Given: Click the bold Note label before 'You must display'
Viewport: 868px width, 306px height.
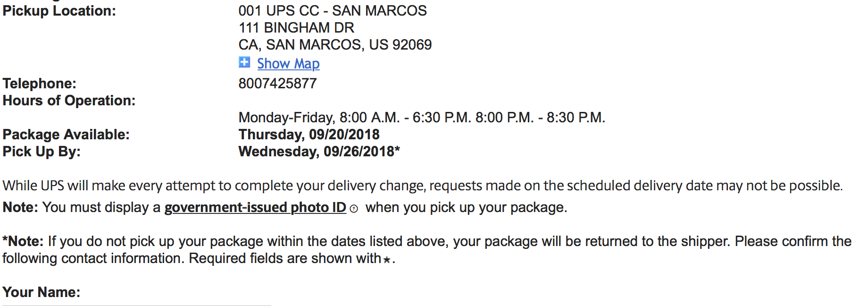Looking at the screenshot, I should pyautogui.click(x=20, y=207).
